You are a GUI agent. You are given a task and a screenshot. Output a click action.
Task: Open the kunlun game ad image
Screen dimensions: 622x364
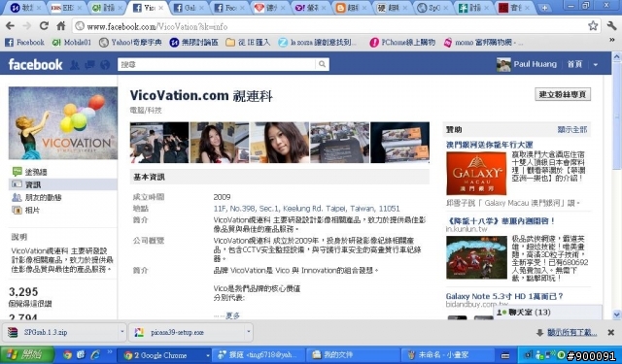coord(476,257)
